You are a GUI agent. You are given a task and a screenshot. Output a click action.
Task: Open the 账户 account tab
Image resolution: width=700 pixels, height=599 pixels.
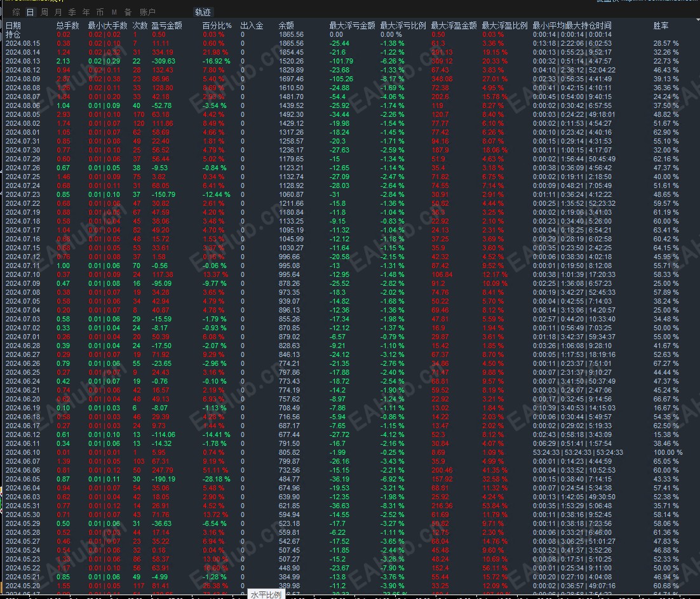click(x=147, y=12)
